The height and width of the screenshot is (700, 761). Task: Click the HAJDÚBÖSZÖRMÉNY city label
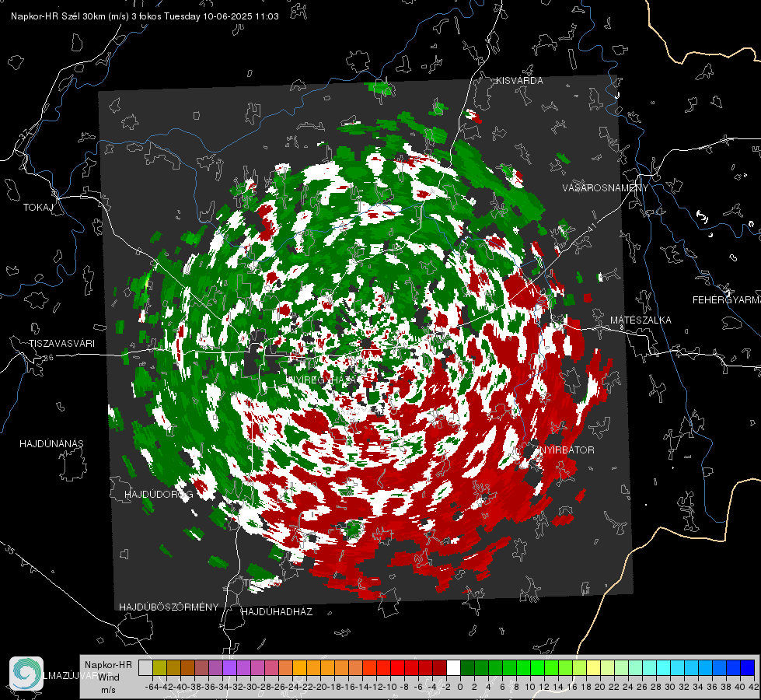[x=169, y=607]
